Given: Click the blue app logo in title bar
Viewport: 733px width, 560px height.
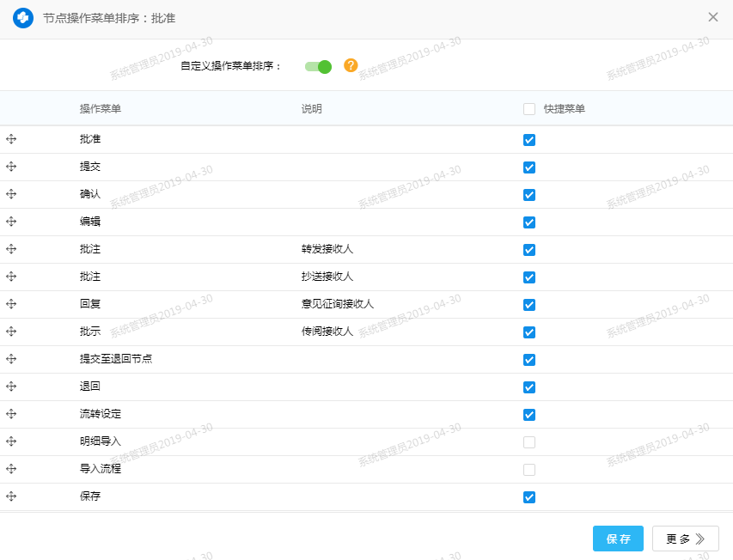Looking at the screenshot, I should click(23, 17).
